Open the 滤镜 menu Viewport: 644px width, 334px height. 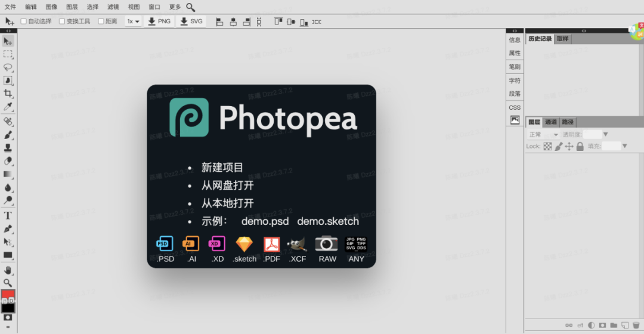[113, 7]
